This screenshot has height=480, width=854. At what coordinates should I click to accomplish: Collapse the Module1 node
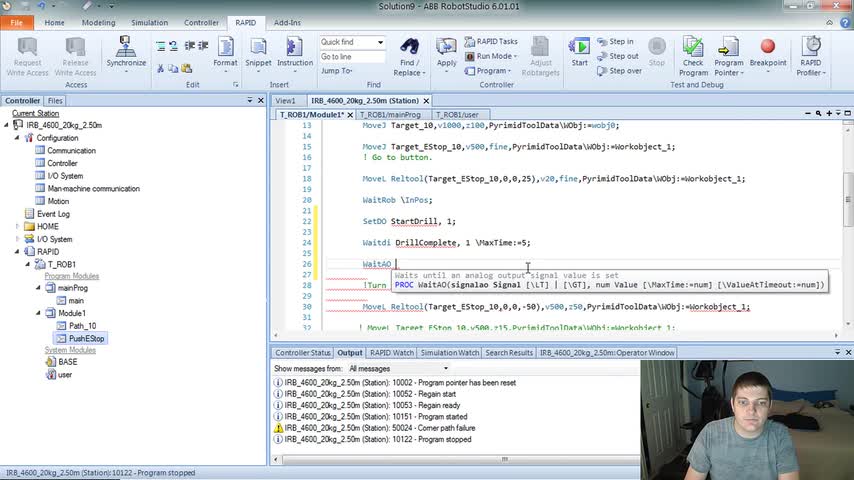[x=38, y=313]
